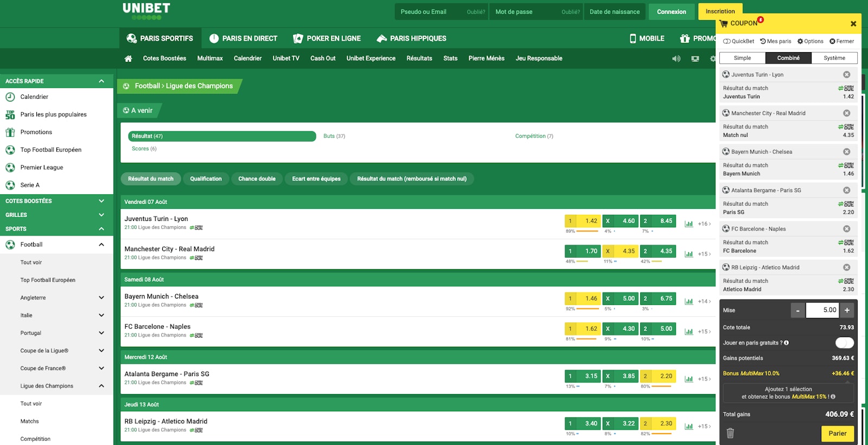Toggle Jouer en paris gratuits switch

point(845,342)
